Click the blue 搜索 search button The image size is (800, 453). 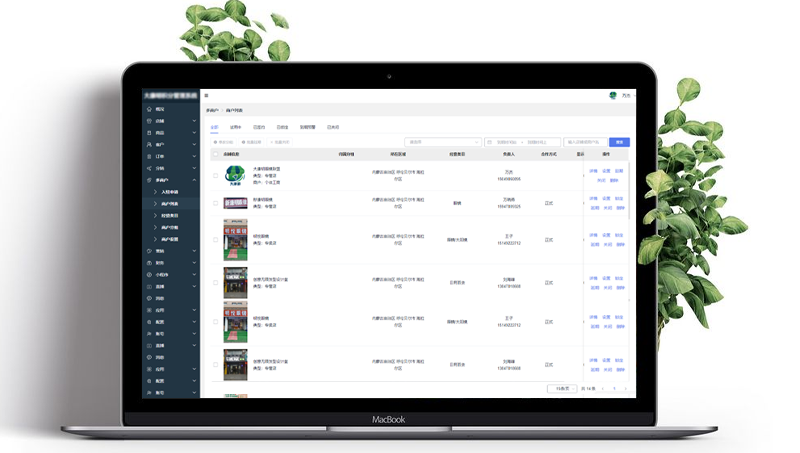[619, 142]
